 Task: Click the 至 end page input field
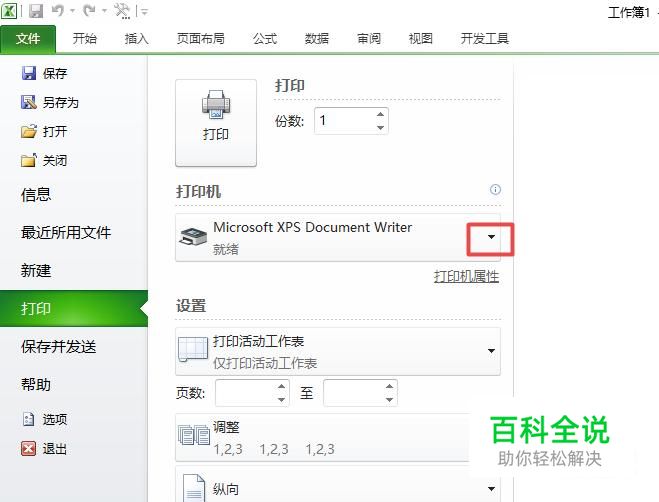[353, 393]
